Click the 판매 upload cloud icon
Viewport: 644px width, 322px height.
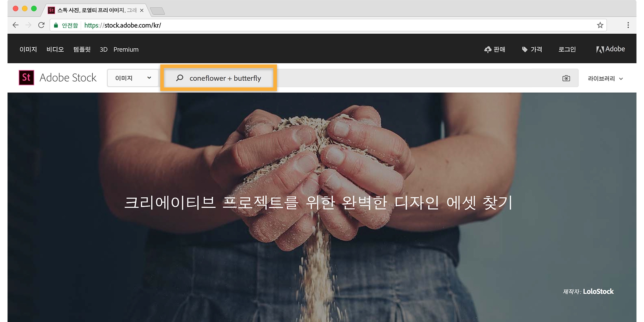[x=488, y=49]
